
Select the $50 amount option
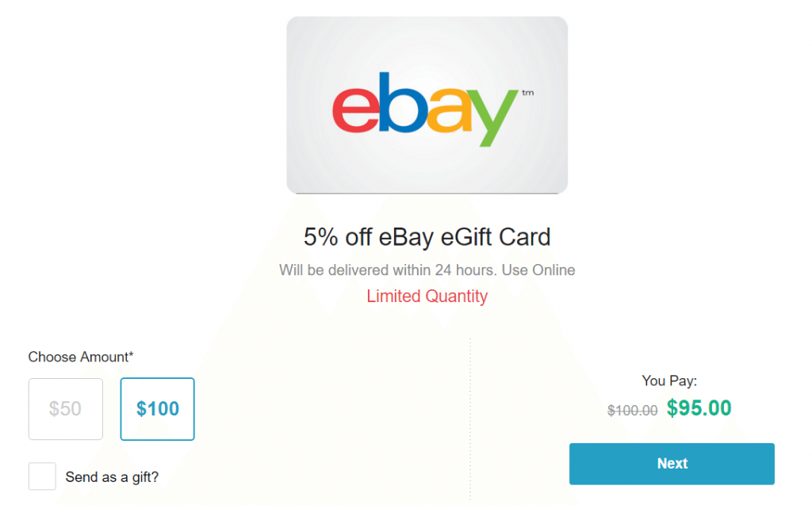point(65,409)
